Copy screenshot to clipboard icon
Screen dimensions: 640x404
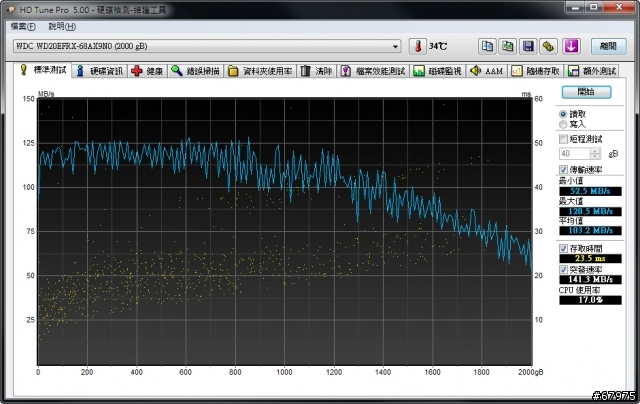508,46
